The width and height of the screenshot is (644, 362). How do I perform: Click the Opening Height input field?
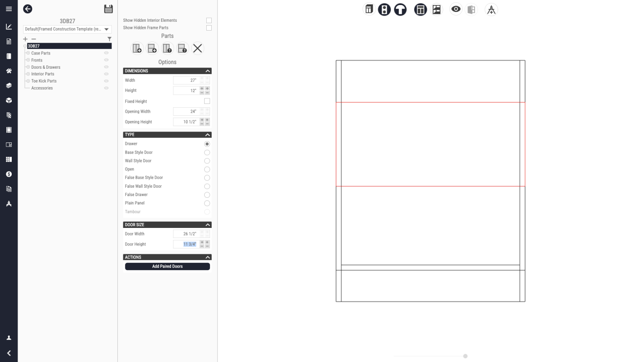tap(186, 122)
